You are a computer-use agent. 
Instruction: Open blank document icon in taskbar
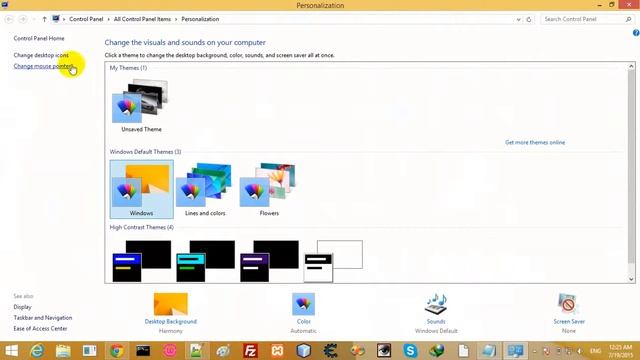(464, 351)
